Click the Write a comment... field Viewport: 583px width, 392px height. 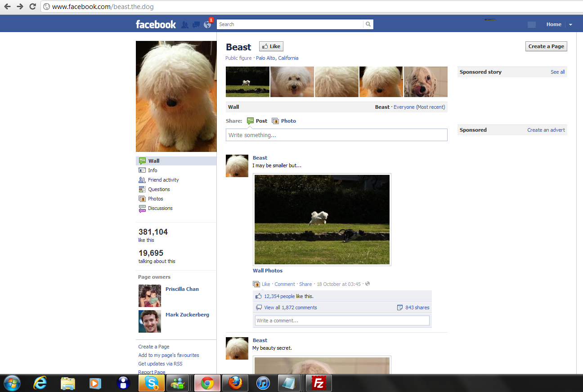[x=342, y=321]
